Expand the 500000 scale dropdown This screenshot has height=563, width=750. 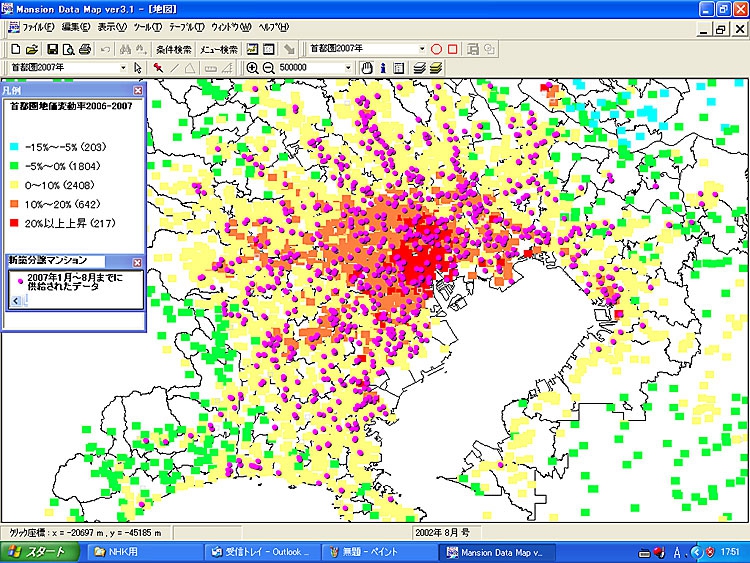click(x=349, y=68)
